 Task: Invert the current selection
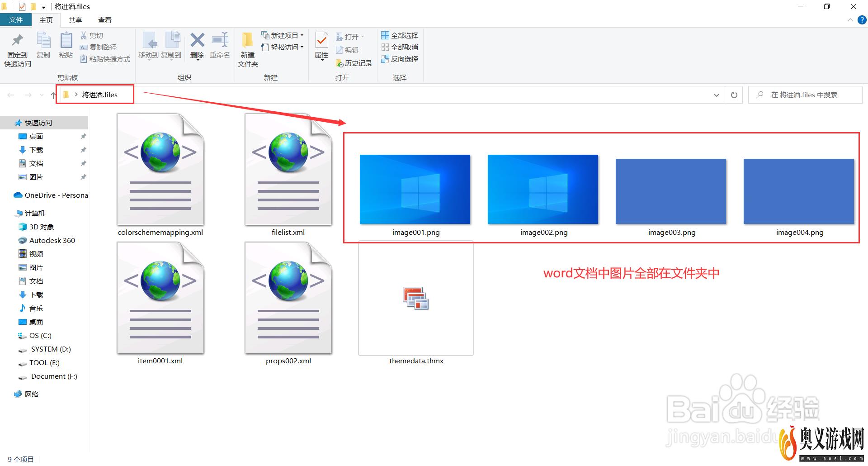400,59
